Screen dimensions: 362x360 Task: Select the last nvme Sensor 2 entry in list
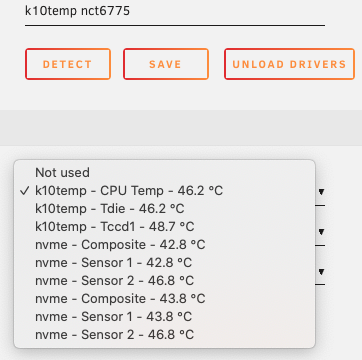(164, 335)
